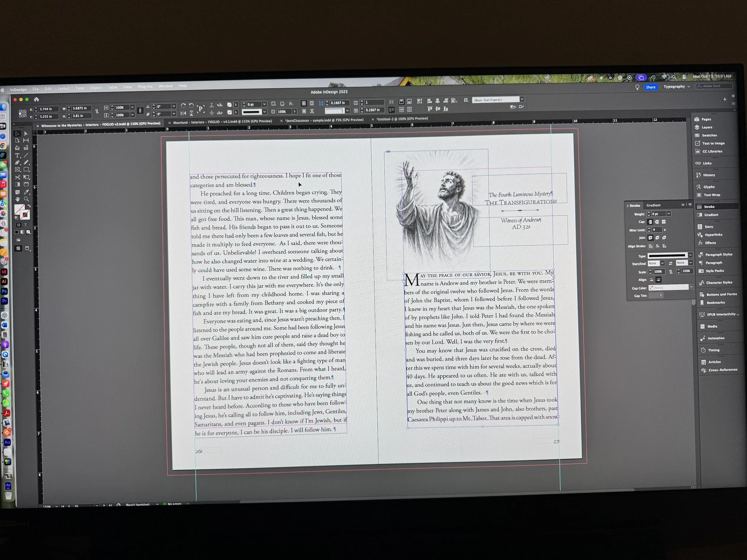Open the Pages panel
Viewport: 747px width, 560px height.
(x=705, y=119)
